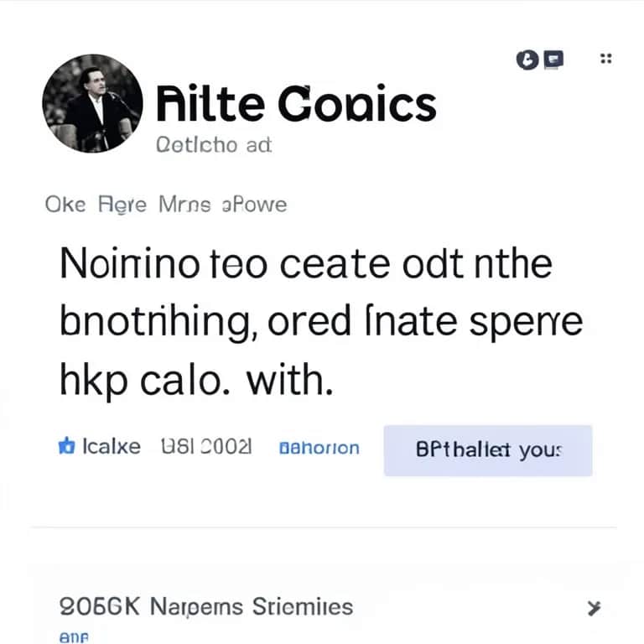644x644 pixels.
Task: Click the circular profile avatar photo
Action: pos(92,103)
